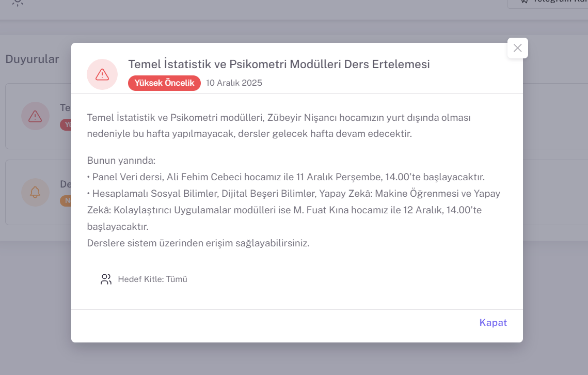This screenshot has width=588, height=375.
Task: Click the date label 10 Aralık 2025
Action: click(x=234, y=83)
